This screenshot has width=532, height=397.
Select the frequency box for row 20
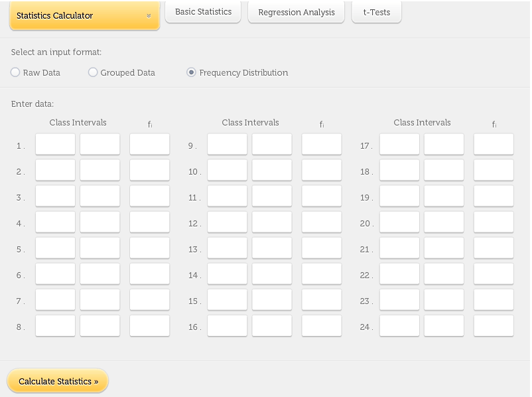point(494,222)
